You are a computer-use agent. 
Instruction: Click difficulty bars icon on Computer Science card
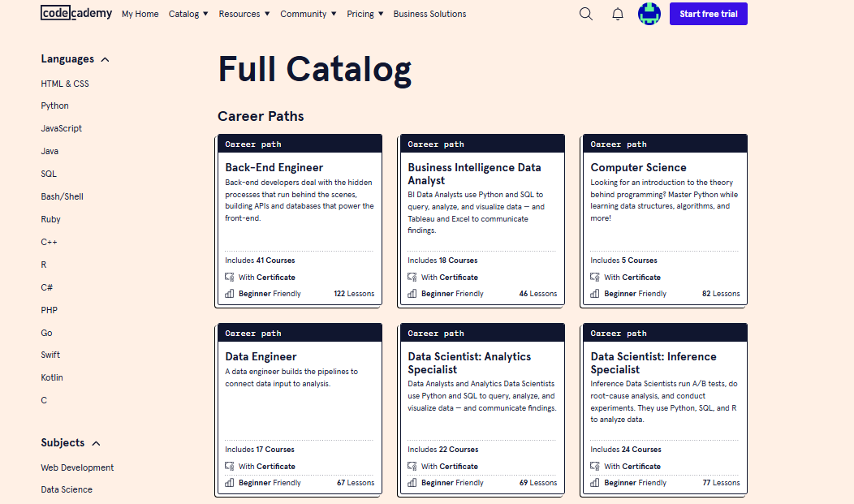click(595, 293)
